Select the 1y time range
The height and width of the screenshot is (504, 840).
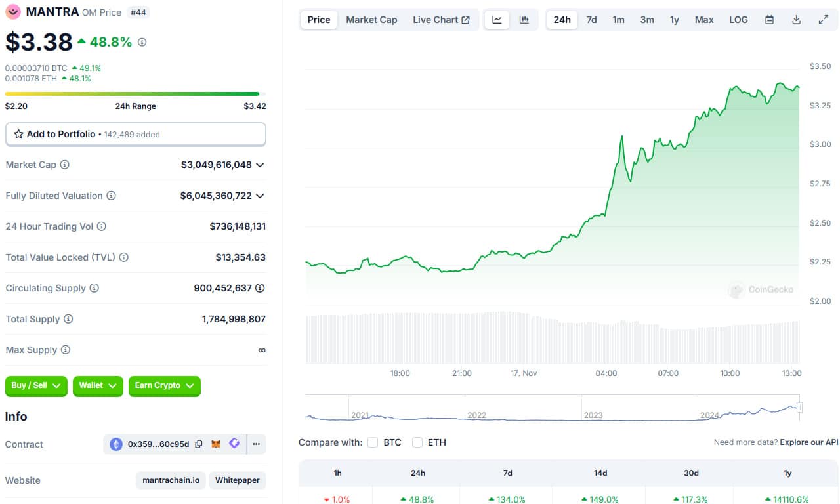pos(675,20)
